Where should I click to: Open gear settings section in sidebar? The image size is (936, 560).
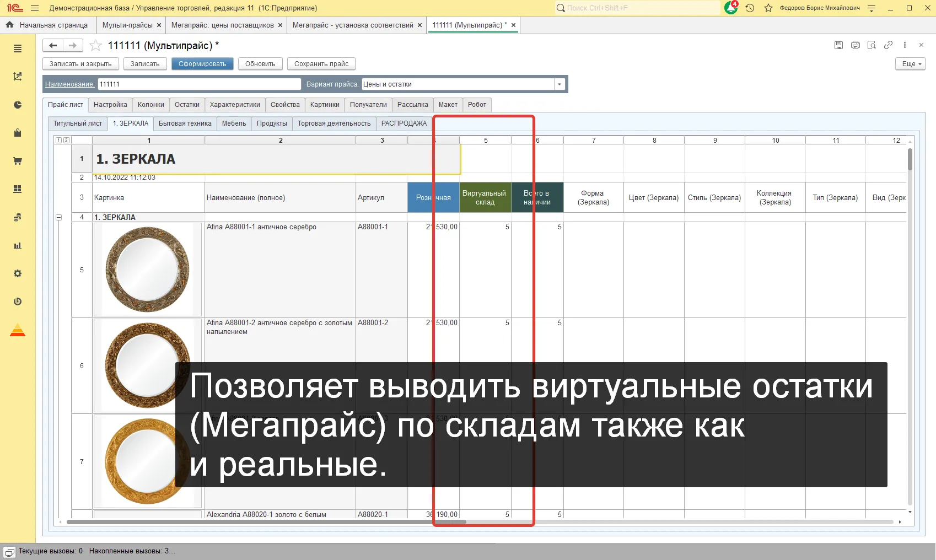tap(18, 273)
